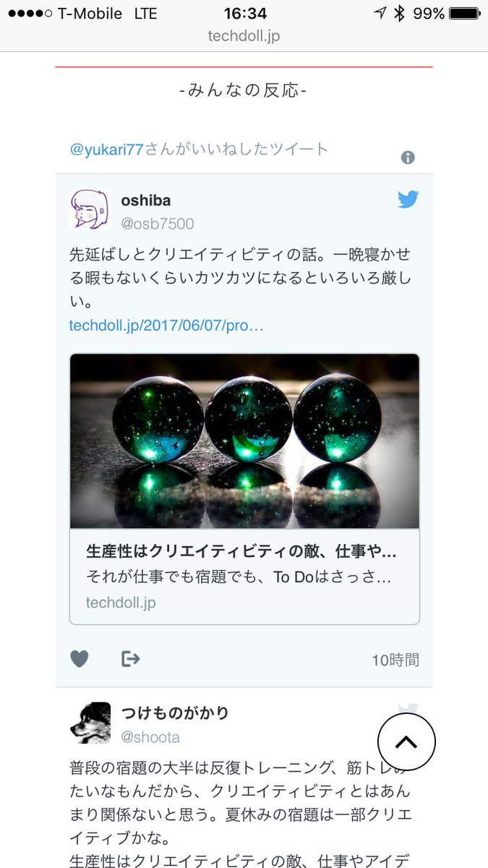Screen dimensions: 488x868
Task: Open the @shoota handle
Action: 150,737
